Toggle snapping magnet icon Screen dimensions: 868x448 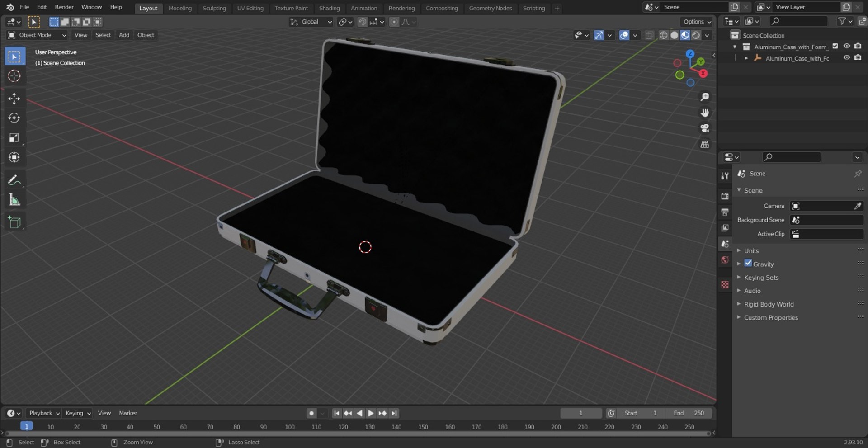[362, 22]
